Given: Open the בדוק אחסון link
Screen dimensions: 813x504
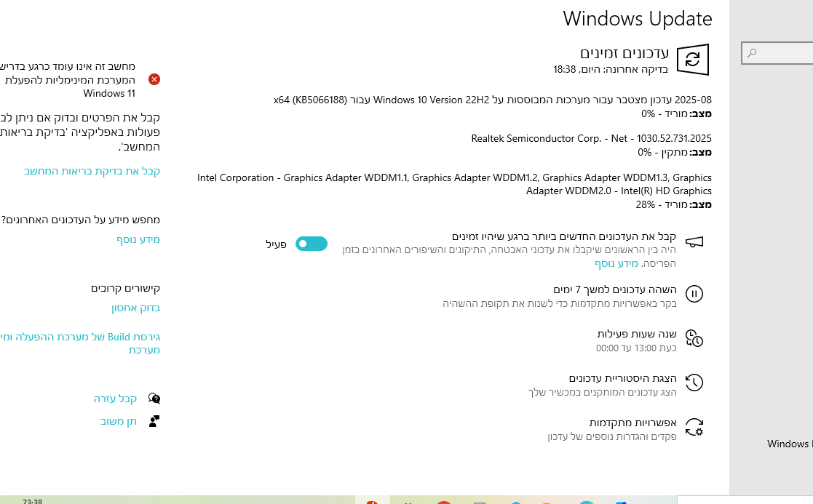Looking at the screenshot, I should 135,308.
